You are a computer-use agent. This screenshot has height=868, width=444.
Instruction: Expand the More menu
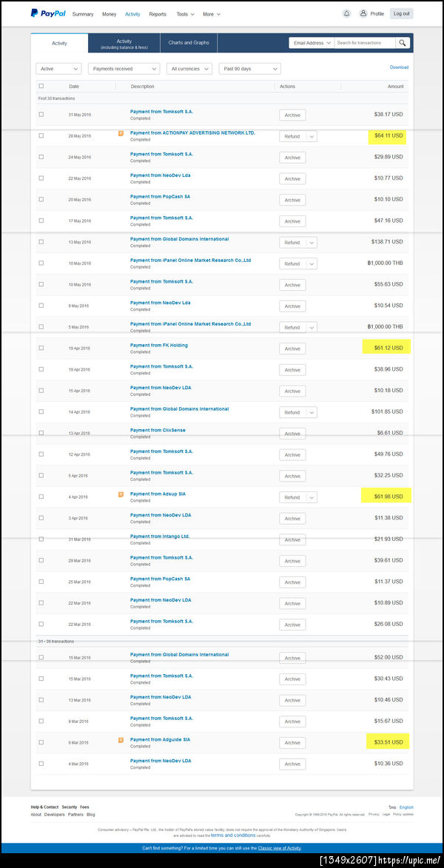tap(212, 14)
